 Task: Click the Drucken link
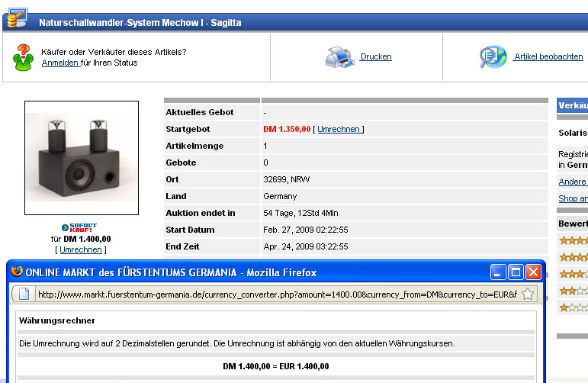click(376, 57)
